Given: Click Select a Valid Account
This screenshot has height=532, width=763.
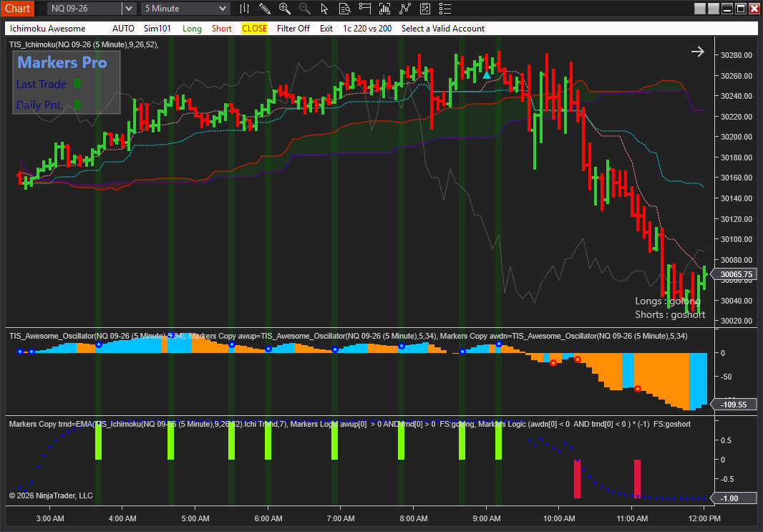Looking at the screenshot, I should click(x=443, y=28).
